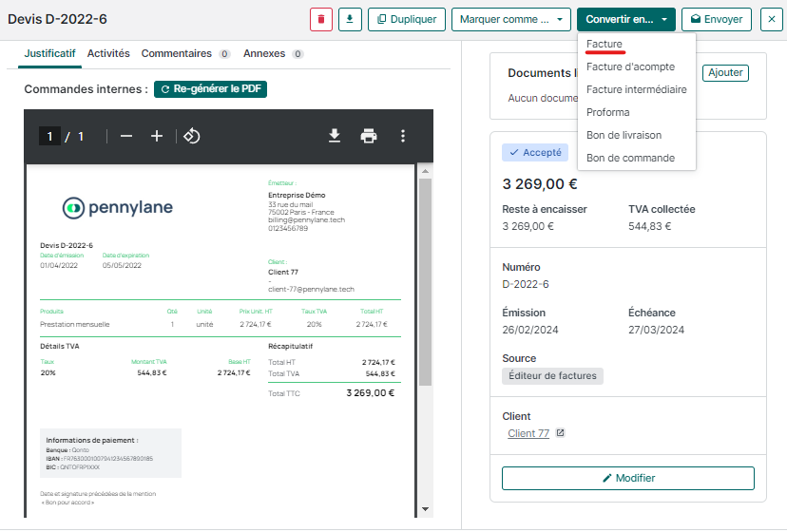Screen dimensions: 787x532
Task: Print the PDF document
Action: (x=369, y=137)
